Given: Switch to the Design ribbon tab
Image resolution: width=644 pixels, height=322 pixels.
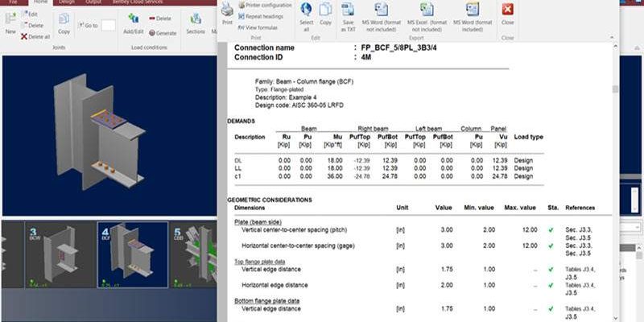Looking at the screenshot, I should [x=67, y=2].
